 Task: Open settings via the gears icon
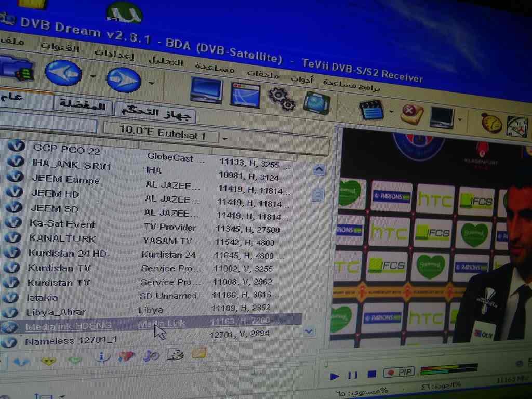[x=282, y=99]
